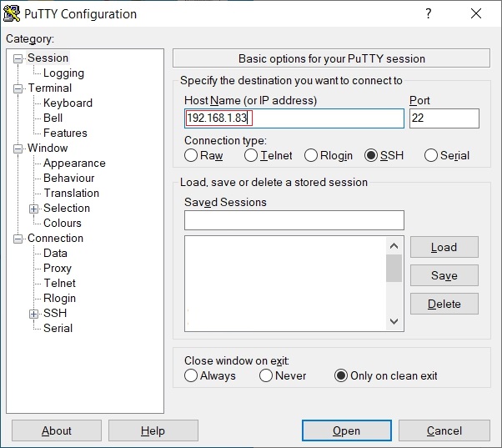
Task: Click the About button
Action: [x=57, y=430]
